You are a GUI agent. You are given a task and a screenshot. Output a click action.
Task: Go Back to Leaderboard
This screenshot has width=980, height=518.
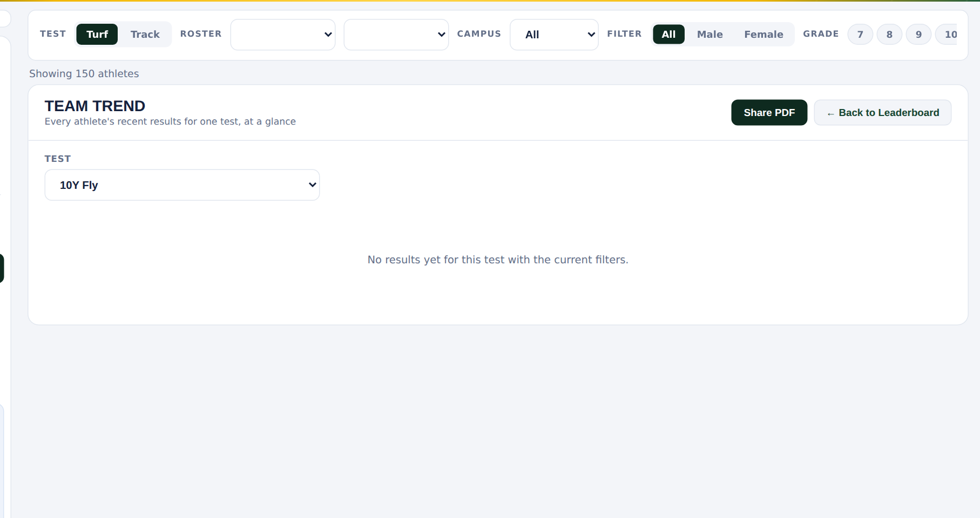tap(883, 113)
